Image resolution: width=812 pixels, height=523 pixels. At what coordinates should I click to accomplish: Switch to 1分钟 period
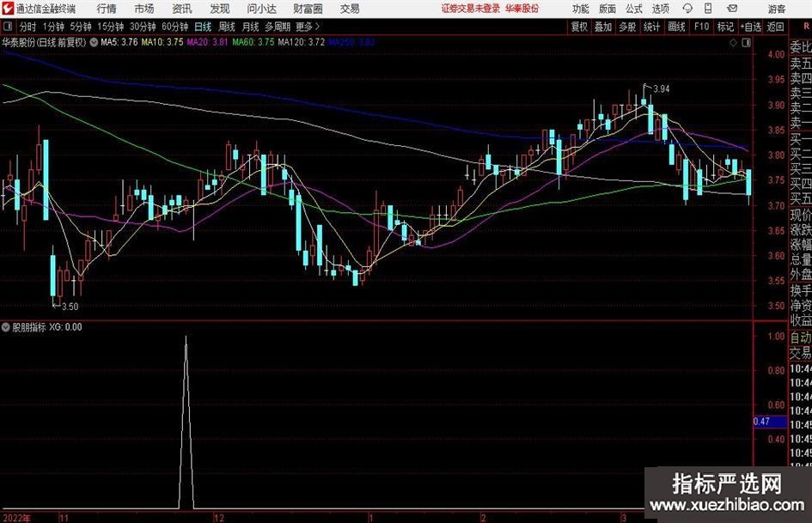(53, 27)
